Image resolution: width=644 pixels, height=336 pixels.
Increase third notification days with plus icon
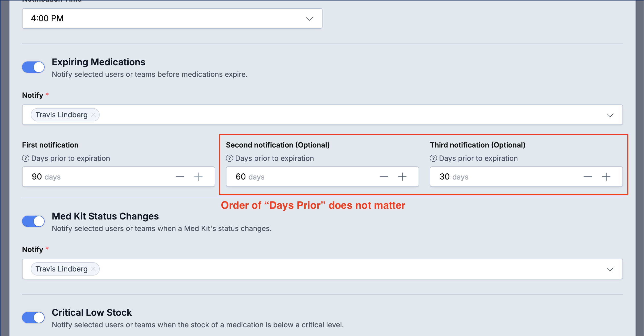point(606,177)
